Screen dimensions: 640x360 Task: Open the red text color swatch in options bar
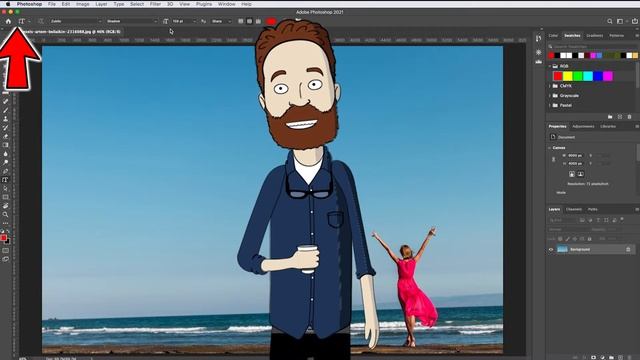[x=271, y=21]
